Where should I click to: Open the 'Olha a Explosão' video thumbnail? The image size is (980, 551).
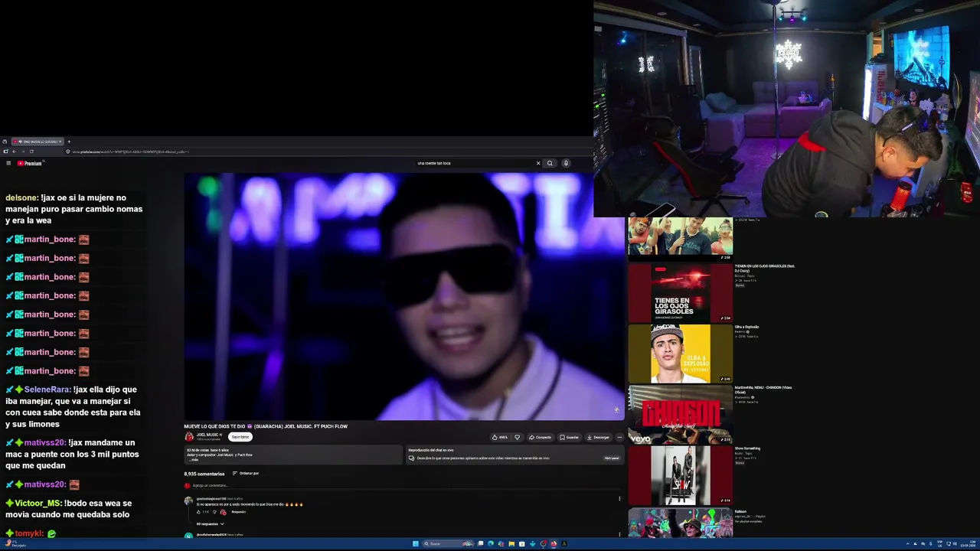pos(680,354)
